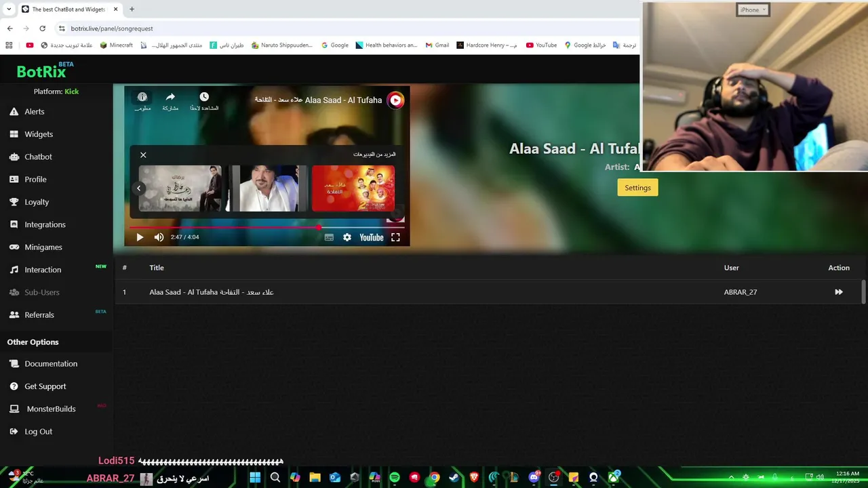Open Windows Start menu

tap(255, 477)
